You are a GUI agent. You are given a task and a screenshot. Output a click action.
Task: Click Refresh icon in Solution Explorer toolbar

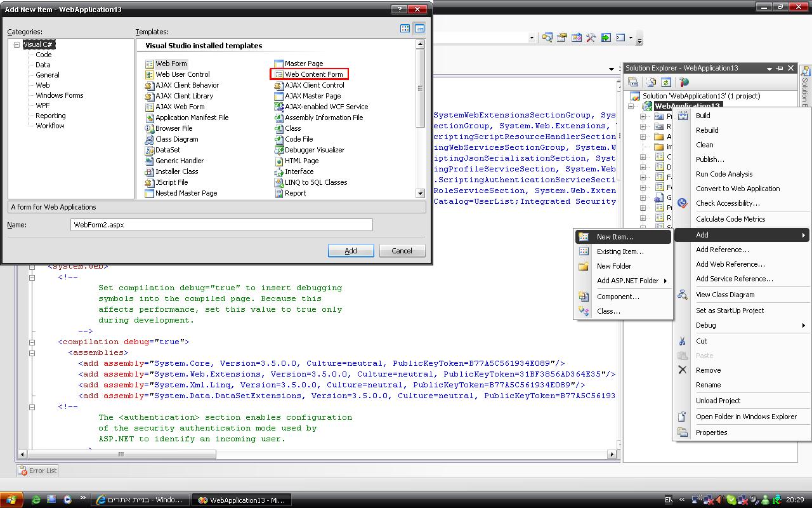coord(665,83)
